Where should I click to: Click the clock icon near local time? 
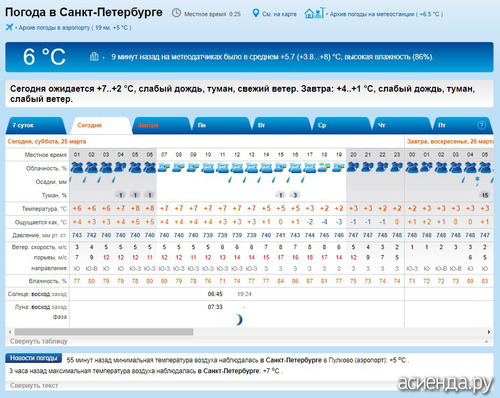tap(176, 13)
